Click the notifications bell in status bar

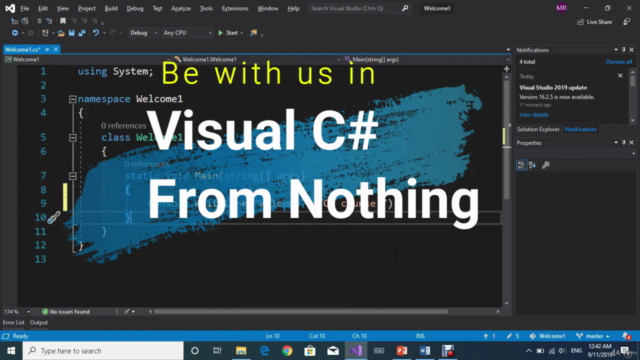626,336
